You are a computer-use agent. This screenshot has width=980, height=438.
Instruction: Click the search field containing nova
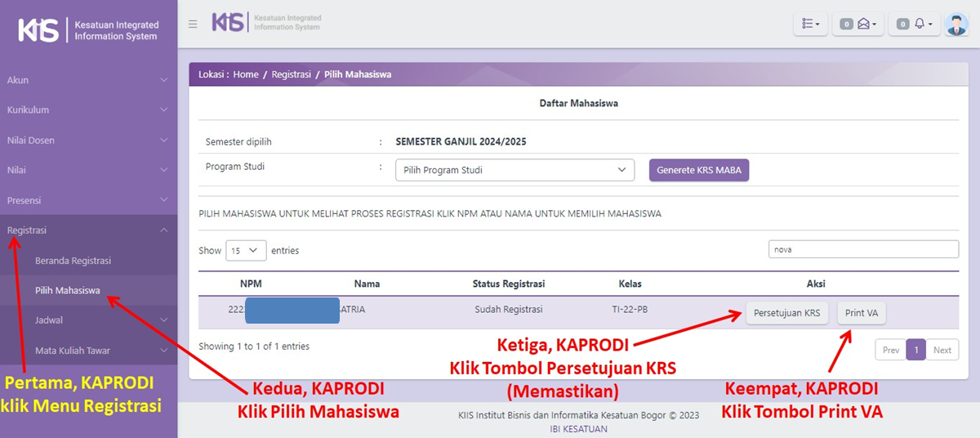863,249
